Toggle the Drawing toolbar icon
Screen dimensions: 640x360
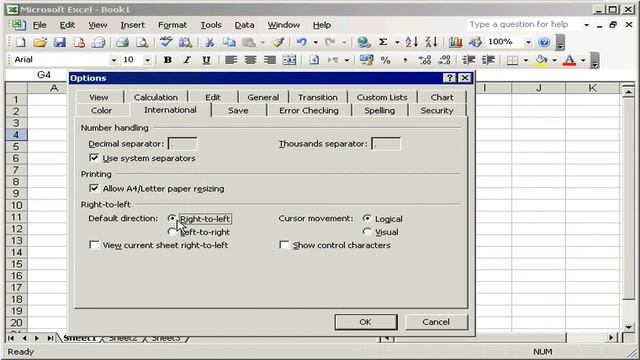(x=475, y=42)
